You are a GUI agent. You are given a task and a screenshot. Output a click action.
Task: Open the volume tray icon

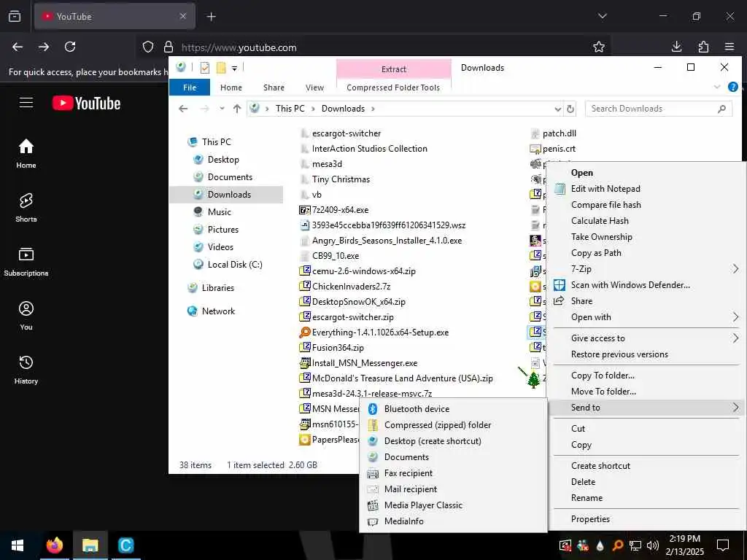point(653,545)
